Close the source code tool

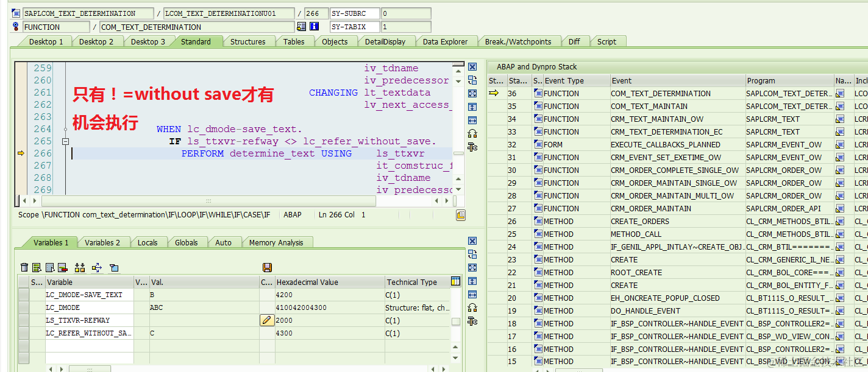point(472,67)
